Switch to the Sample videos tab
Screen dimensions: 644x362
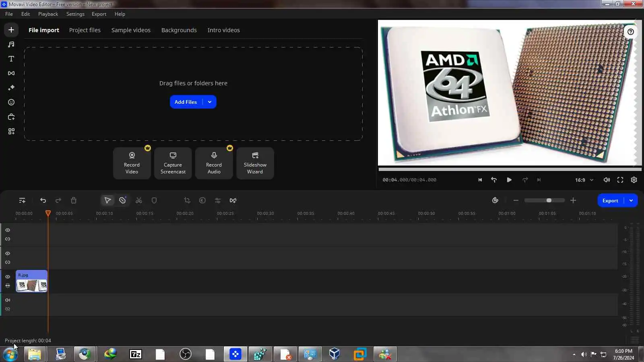click(x=131, y=30)
